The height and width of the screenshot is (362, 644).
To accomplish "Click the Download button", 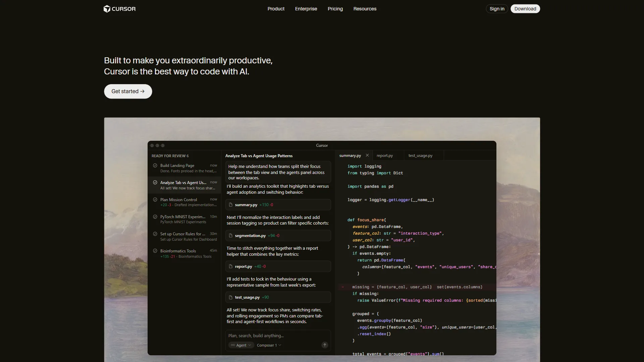I will pos(525,9).
